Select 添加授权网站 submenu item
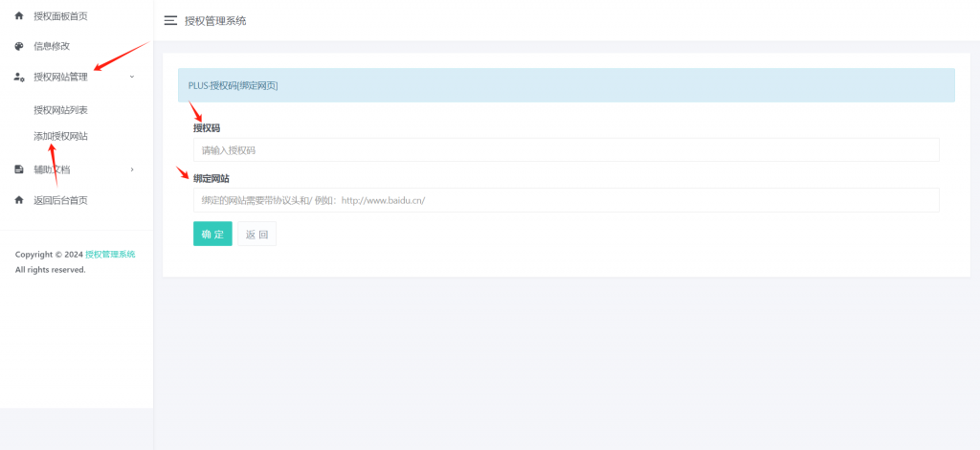 tap(60, 136)
